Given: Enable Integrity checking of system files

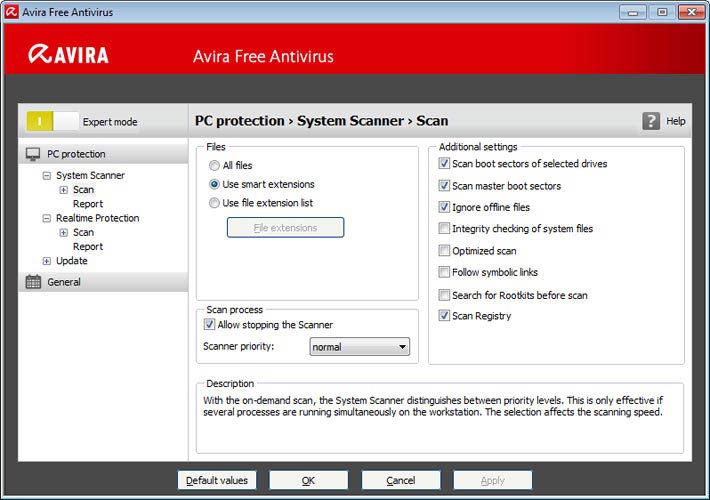Looking at the screenshot, I should 445,229.
